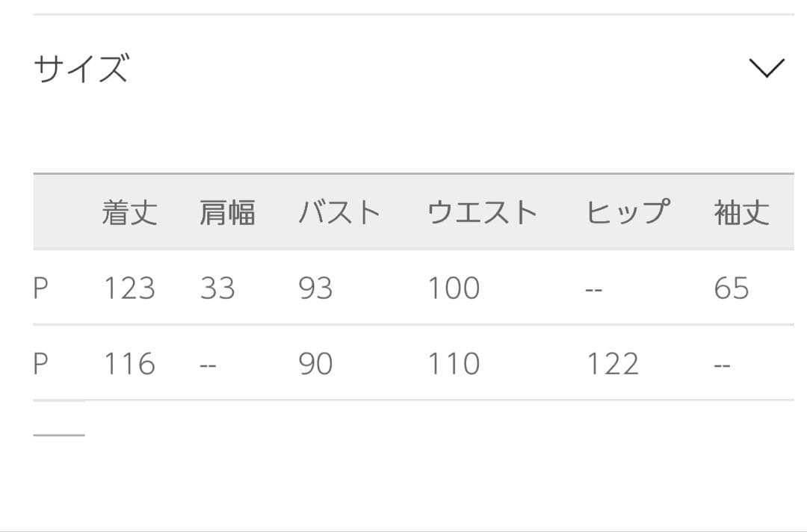Image resolution: width=807 pixels, height=532 pixels.
Task: Click the バスト value 90
Action: click(315, 364)
